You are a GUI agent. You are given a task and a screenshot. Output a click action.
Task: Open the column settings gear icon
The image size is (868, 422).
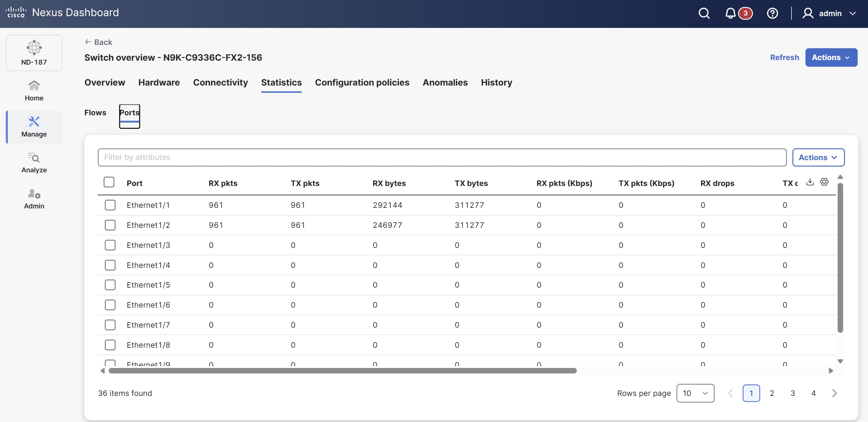824,182
